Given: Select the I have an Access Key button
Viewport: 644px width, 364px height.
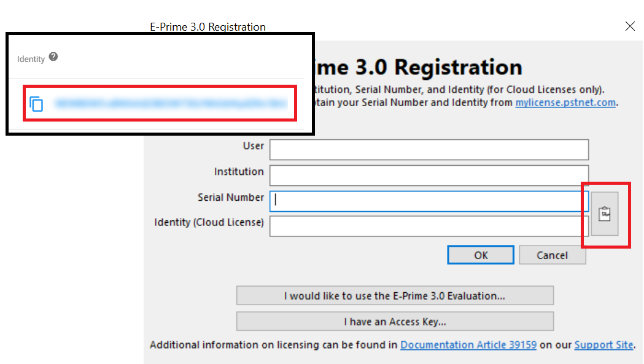Looking at the screenshot, I should click(x=395, y=322).
